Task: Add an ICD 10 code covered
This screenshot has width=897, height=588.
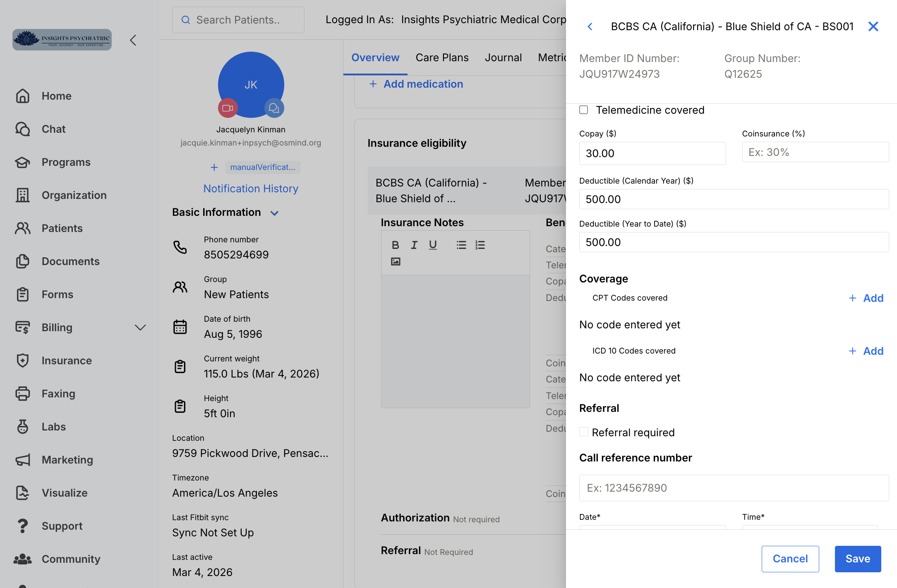Action: coord(866,351)
